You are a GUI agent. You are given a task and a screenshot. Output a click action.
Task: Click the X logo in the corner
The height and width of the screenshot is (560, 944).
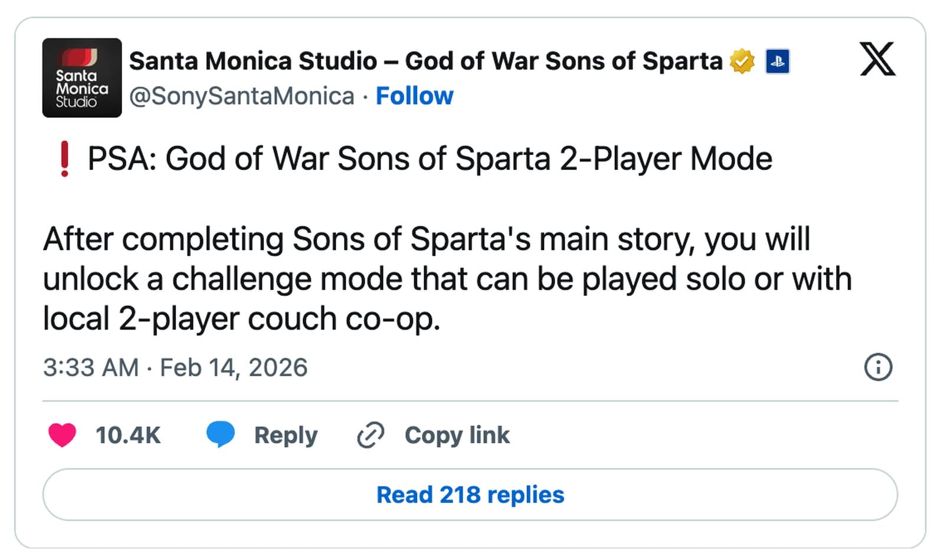(x=879, y=61)
